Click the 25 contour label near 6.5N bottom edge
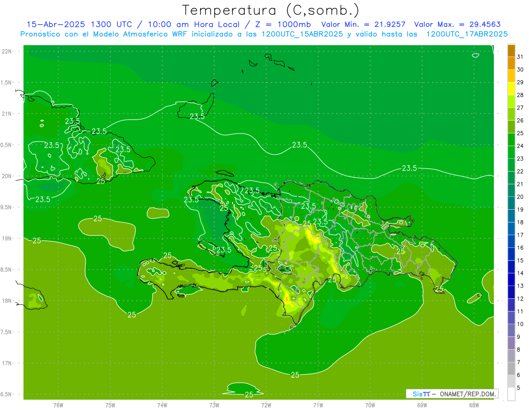532x411 pixels. pyautogui.click(x=249, y=394)
